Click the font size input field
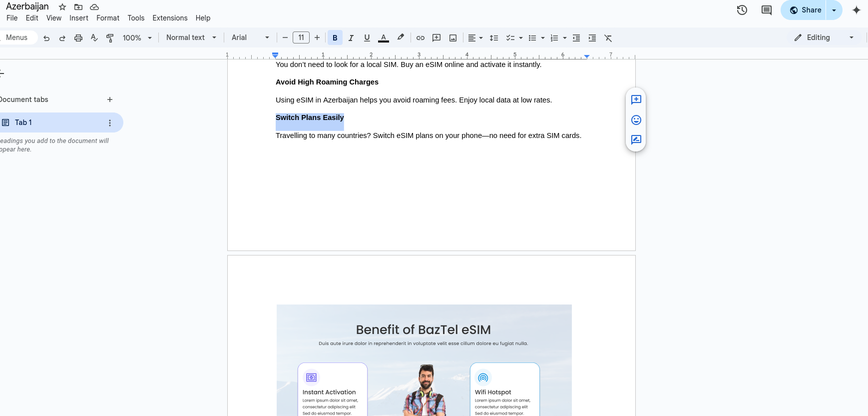868x416 pixels. point(301,37)
